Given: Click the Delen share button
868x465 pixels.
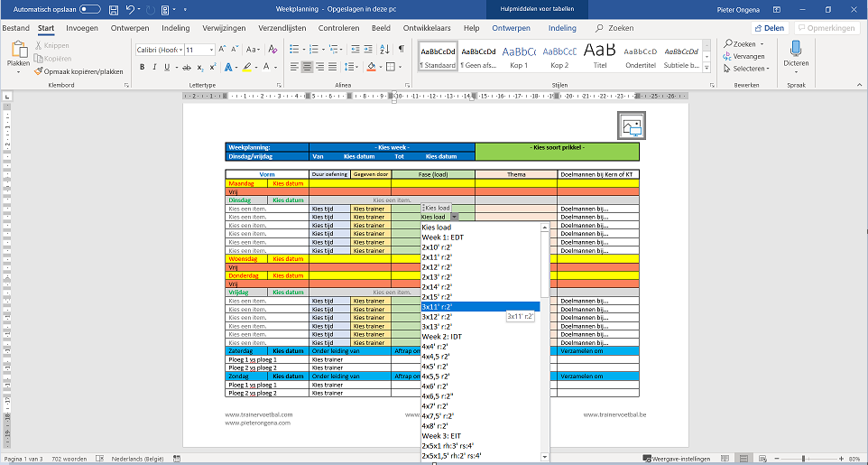Looking at the screenshot, I should click(x=769, y=28).
